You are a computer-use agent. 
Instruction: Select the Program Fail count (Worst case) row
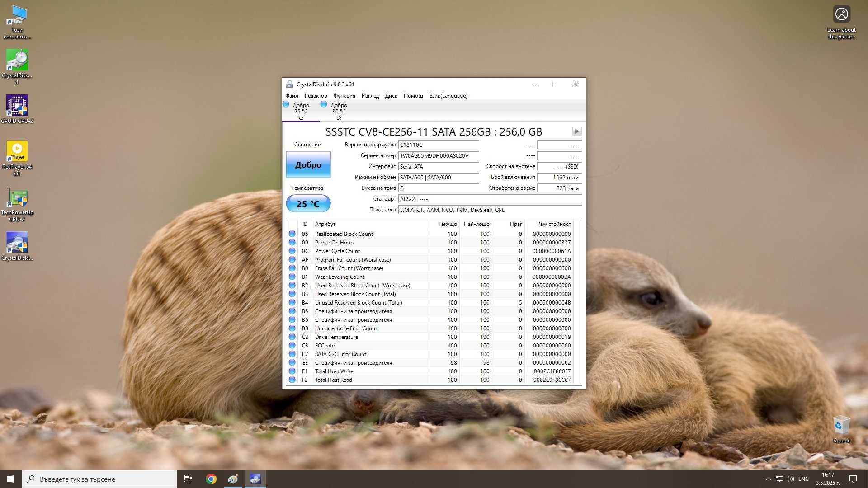430,260
